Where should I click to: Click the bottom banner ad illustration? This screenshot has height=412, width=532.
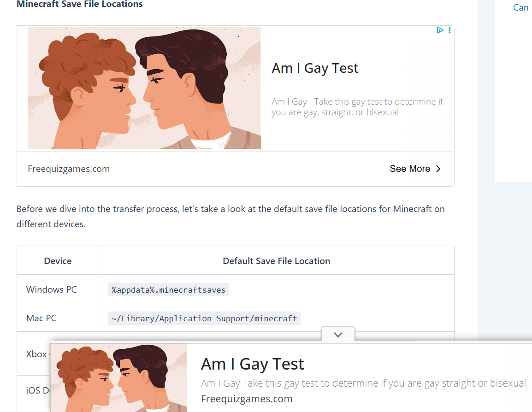pos(118,377)
